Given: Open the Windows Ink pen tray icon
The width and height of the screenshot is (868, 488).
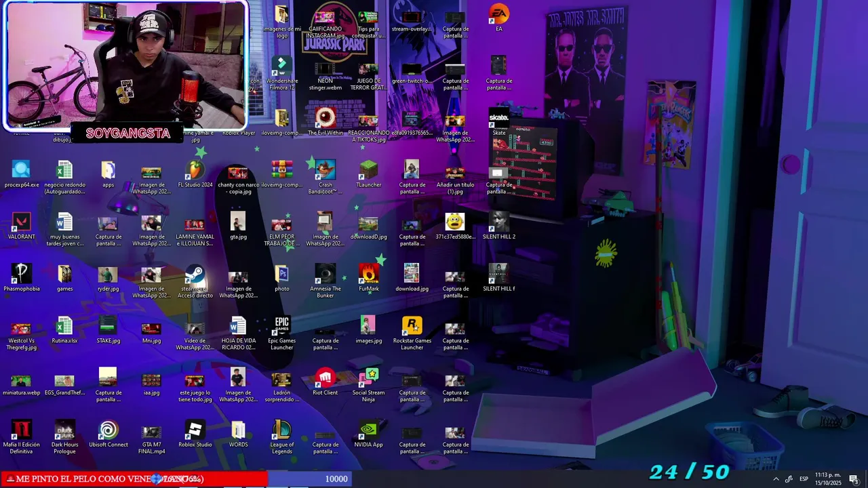Looking at the screenshot, I should (789, 479).
